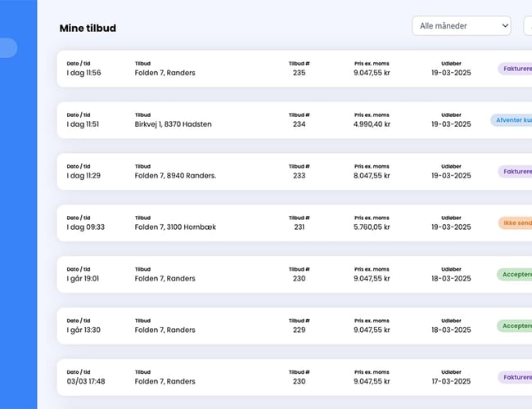Screen dimensions: 532x409
Task: Click the orange Ikke sendt status badge
Action: pyautogui.click(x=516, y=222)
